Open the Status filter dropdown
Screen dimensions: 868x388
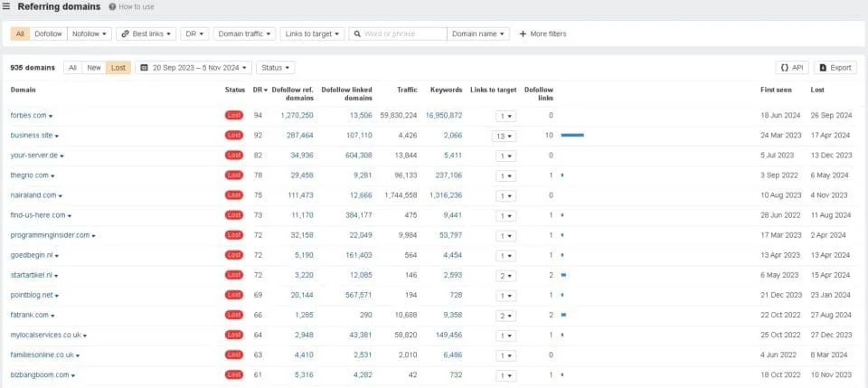click(x=275, y=68)
